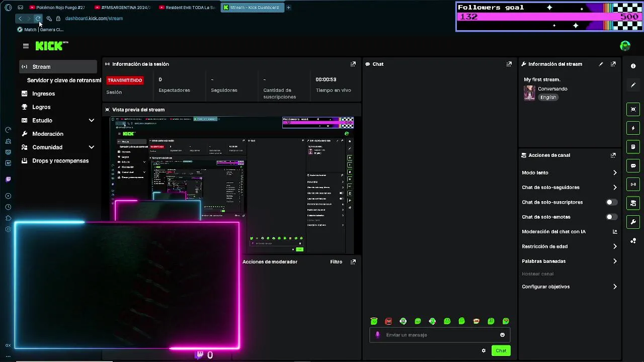The width and height of the screenshot is (644, 362).
Task: Click the Kick logo
Action: tap(52, 46)
